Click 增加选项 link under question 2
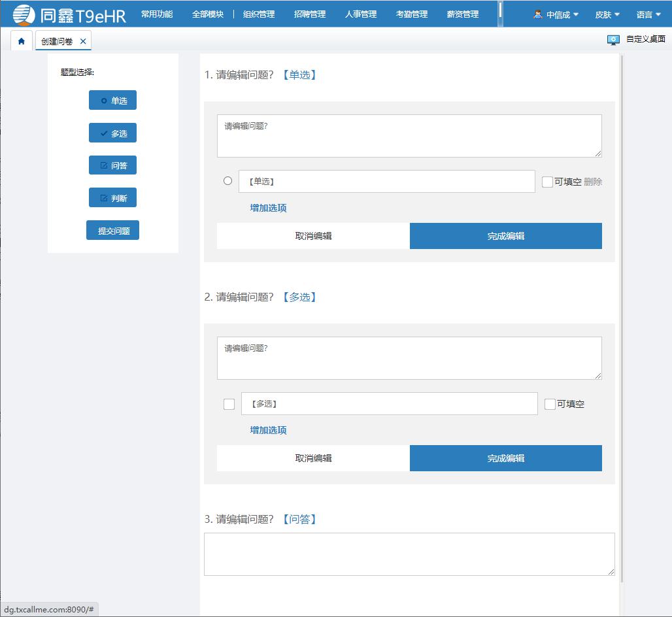The width and height of the screenshot is (672, 617). [268, 430]
